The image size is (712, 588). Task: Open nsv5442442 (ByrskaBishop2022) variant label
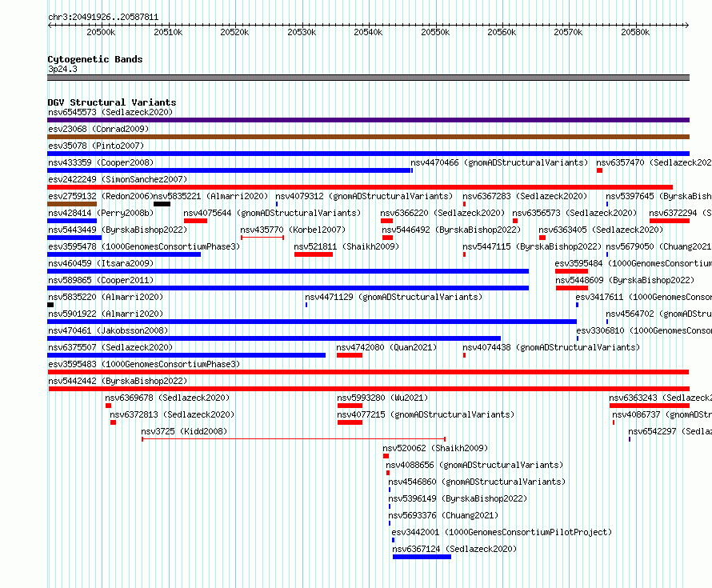point(118,381)
